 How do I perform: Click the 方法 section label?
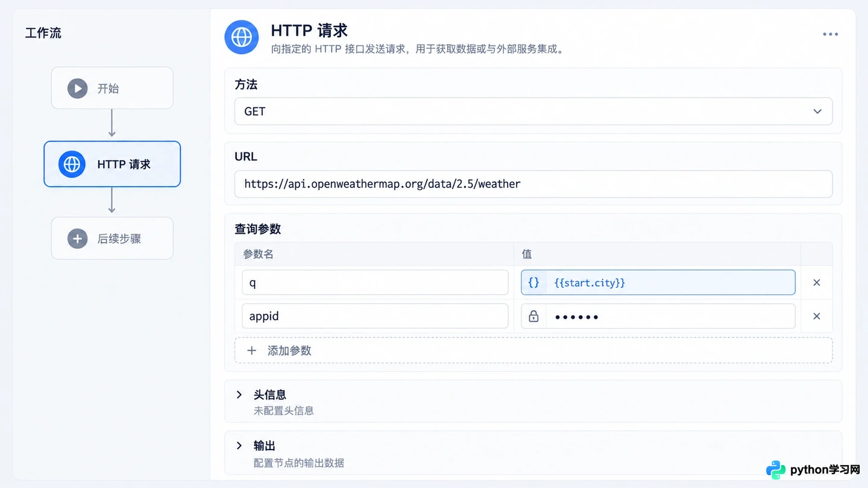(246, 85)
